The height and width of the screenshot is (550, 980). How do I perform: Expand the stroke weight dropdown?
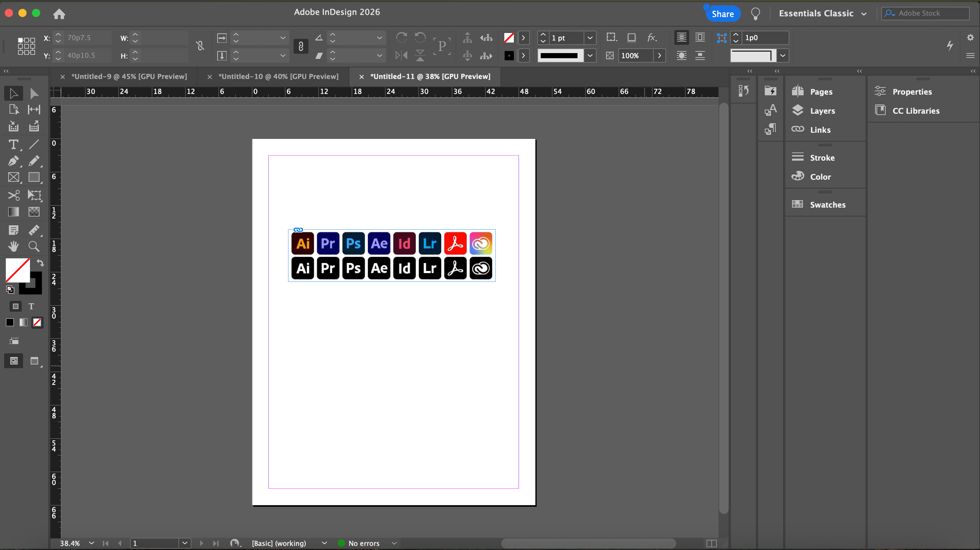[590, 38]
